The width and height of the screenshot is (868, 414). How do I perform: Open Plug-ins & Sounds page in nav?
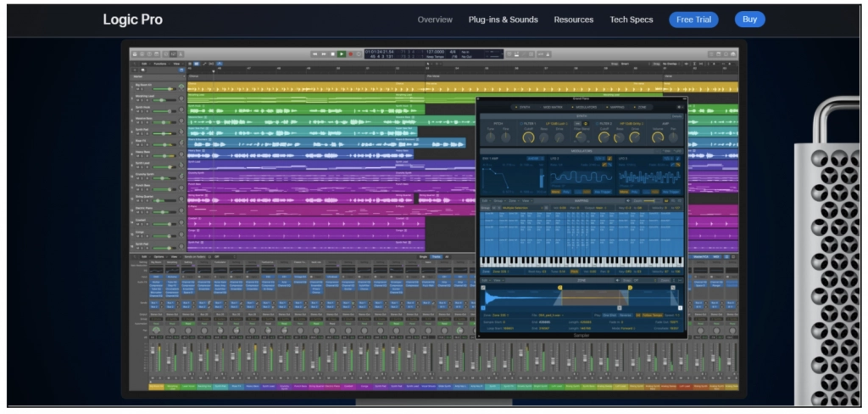[503, 20]
